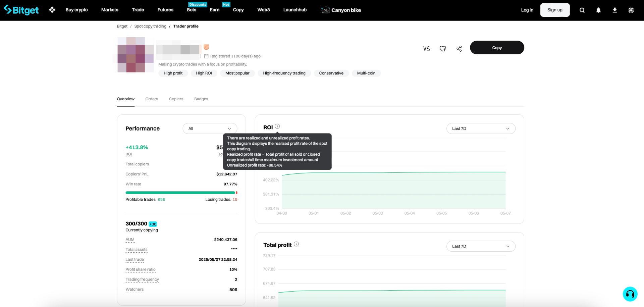Open the Launchhub menu
This screenshot has width=644, height=307.
[x=295, y=10]
